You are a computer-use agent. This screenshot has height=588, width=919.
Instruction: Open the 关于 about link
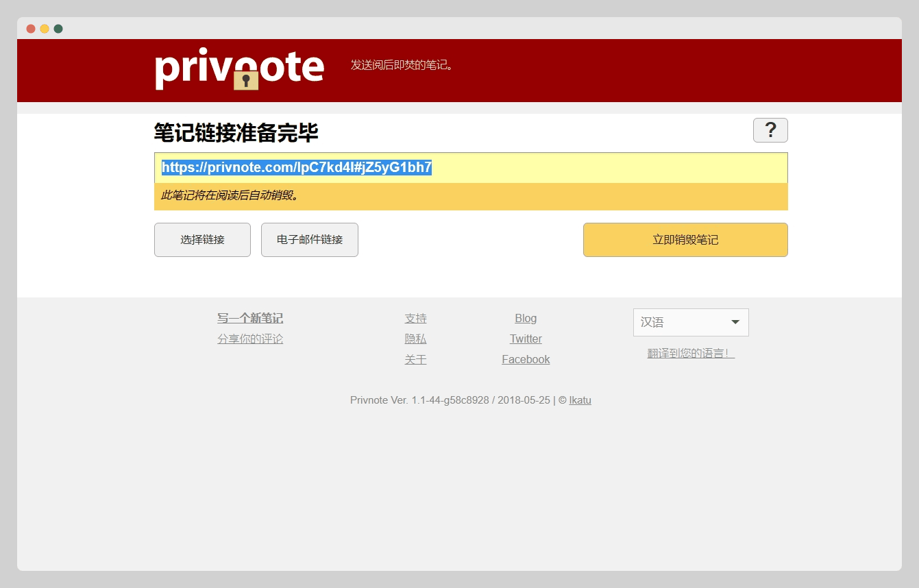click(x=415, y=360)
